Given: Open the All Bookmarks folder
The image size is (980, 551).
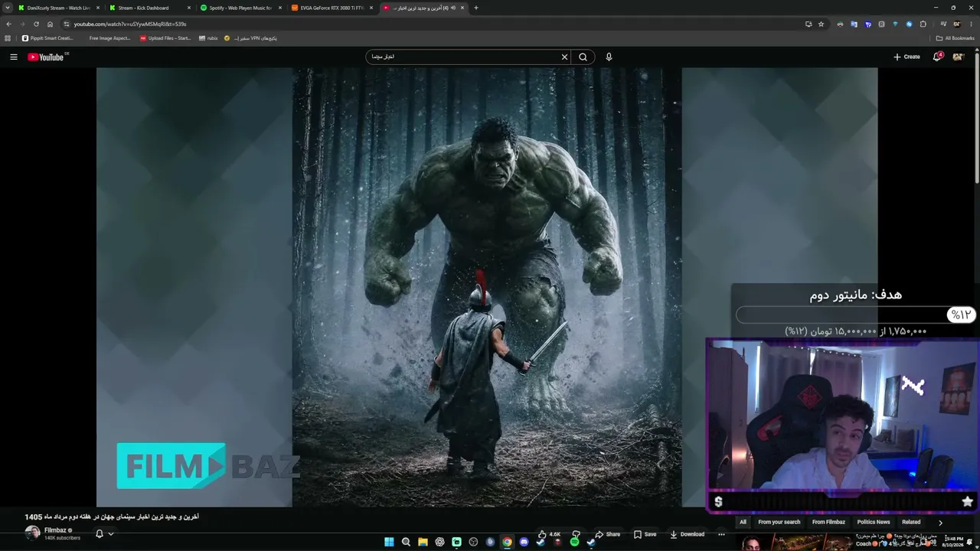Looking at the screenshot, I should point(955,38).
